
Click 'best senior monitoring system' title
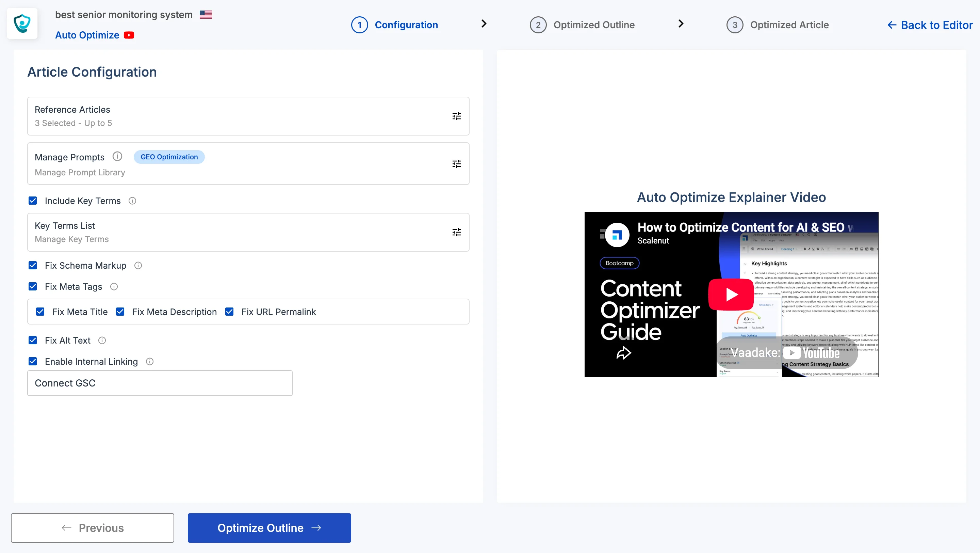(x=124, y=14)
